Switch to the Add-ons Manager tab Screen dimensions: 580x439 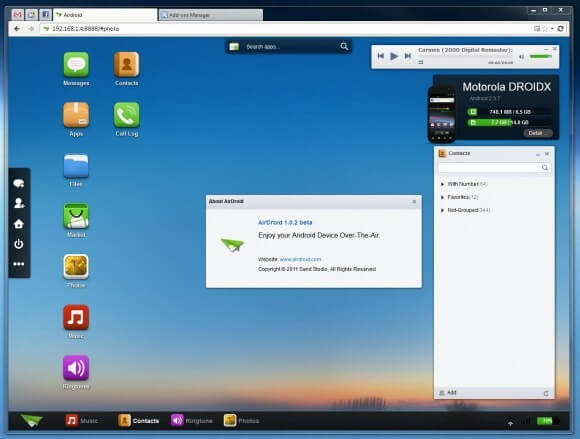(211, 15)
